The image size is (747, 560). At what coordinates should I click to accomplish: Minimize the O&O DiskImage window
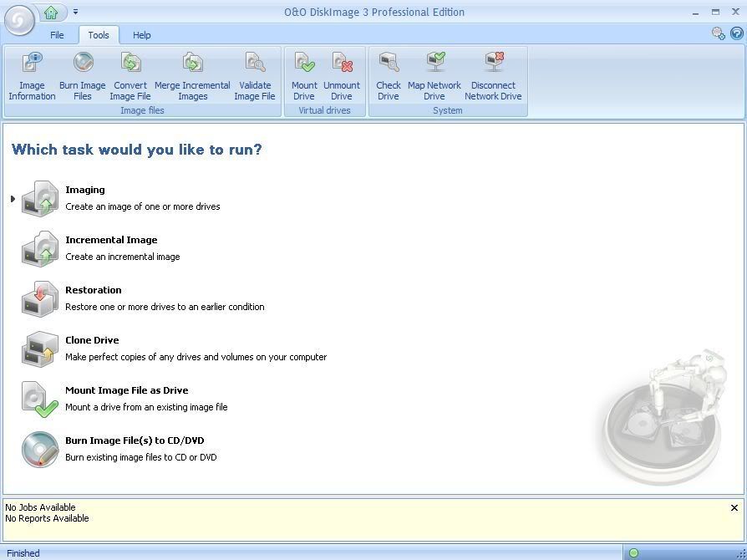pos(695,13)
